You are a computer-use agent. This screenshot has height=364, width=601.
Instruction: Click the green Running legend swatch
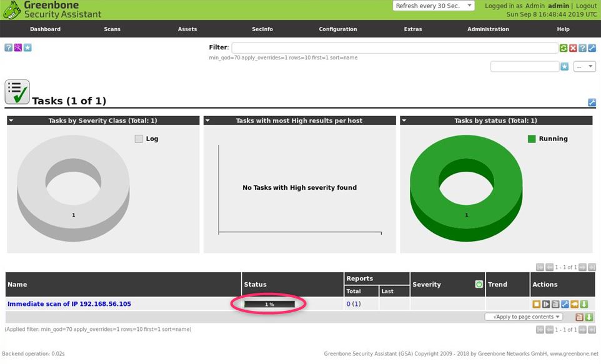(532, 139)
